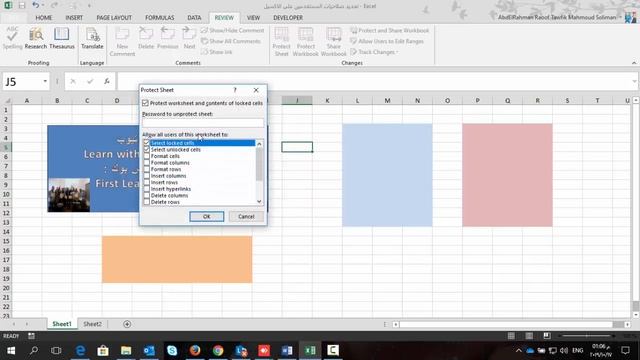The image size is (640, 360).
Task: Click Protect Workbook ribbon icon
Action: click(305, 42)
